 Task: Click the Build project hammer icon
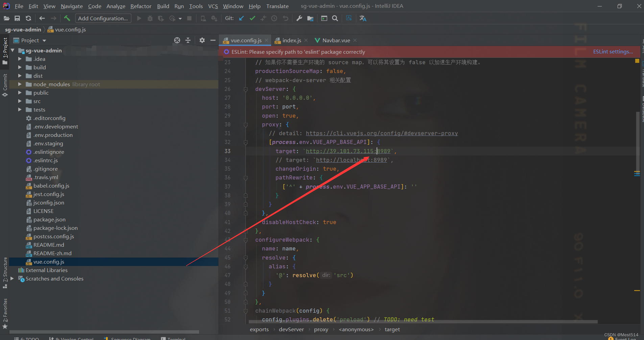[67, 18]
